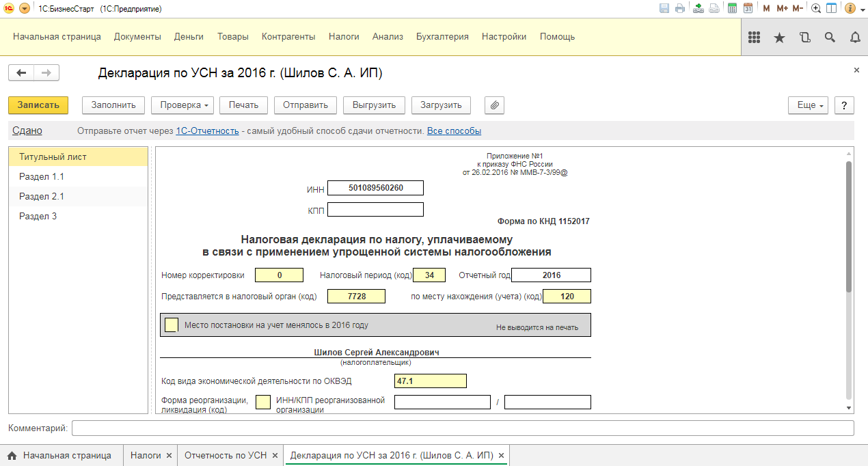Viewport: 868px width, 466px height.
Task: Click the paperclip attachment icon
Action: [493, 105]
